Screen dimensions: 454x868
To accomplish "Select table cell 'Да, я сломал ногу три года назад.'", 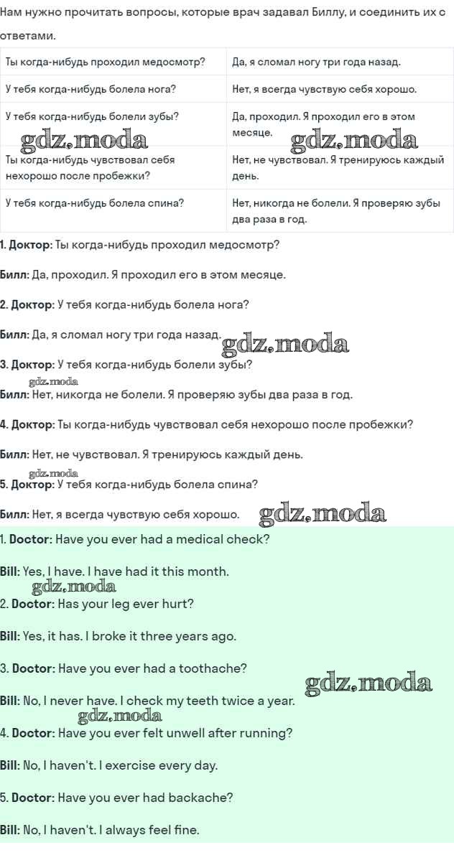I will coord(316,62).
